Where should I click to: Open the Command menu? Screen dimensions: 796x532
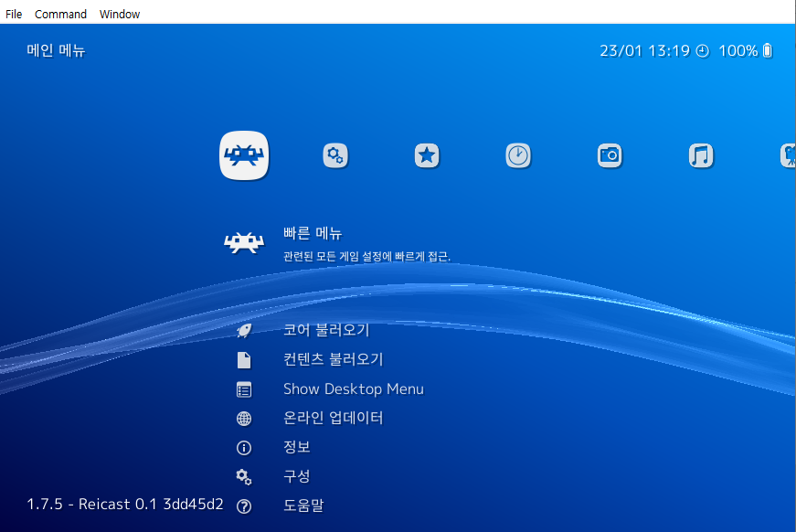click(x=60, y=15)
